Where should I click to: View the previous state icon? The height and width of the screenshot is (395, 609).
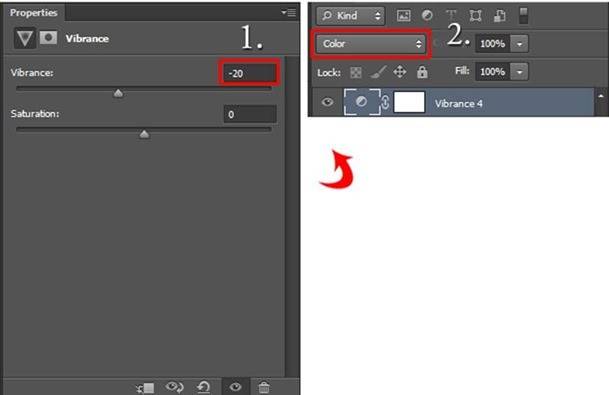(174, 387)
